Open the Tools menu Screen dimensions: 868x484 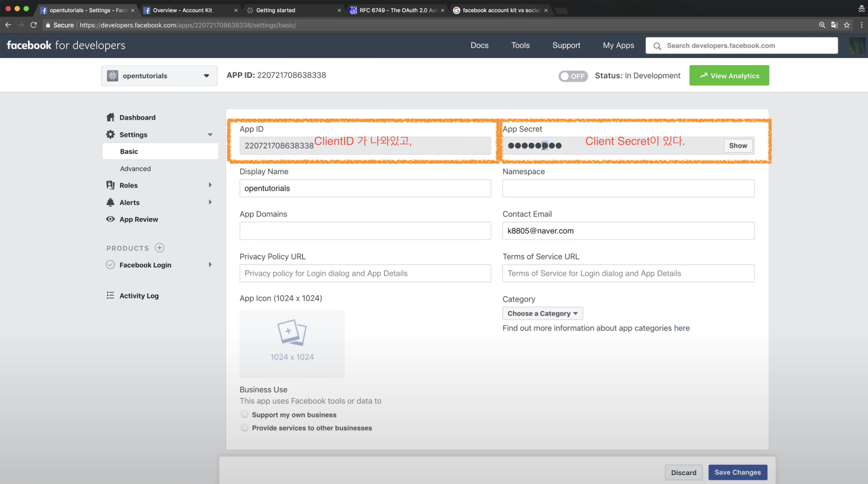[x=520, y=45]
